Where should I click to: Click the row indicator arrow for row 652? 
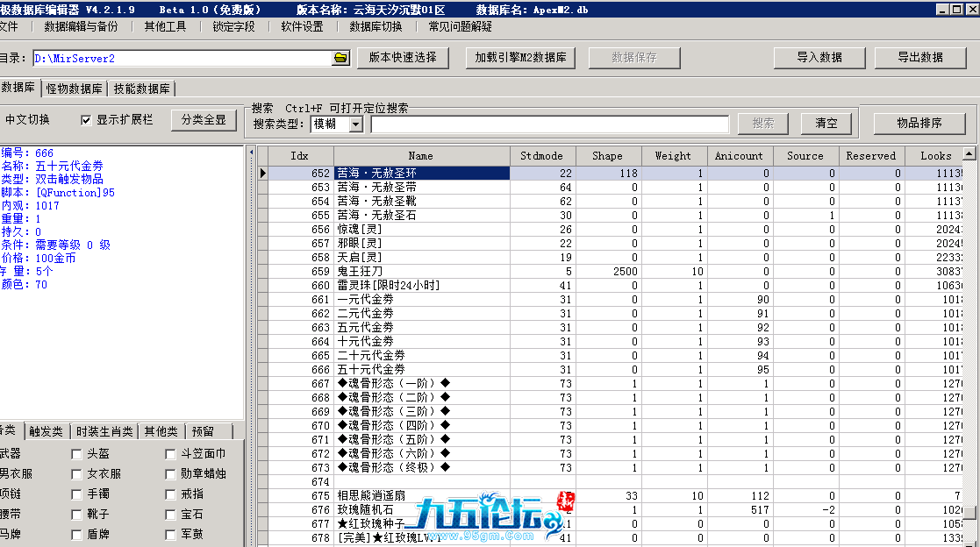262,174
